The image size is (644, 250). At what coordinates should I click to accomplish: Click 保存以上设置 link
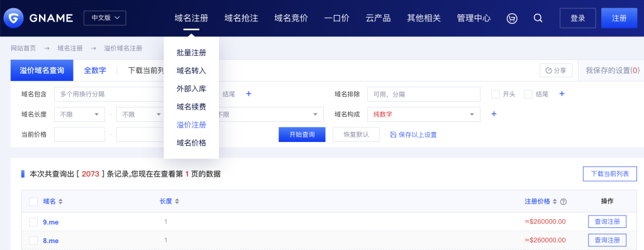(414, 134)
